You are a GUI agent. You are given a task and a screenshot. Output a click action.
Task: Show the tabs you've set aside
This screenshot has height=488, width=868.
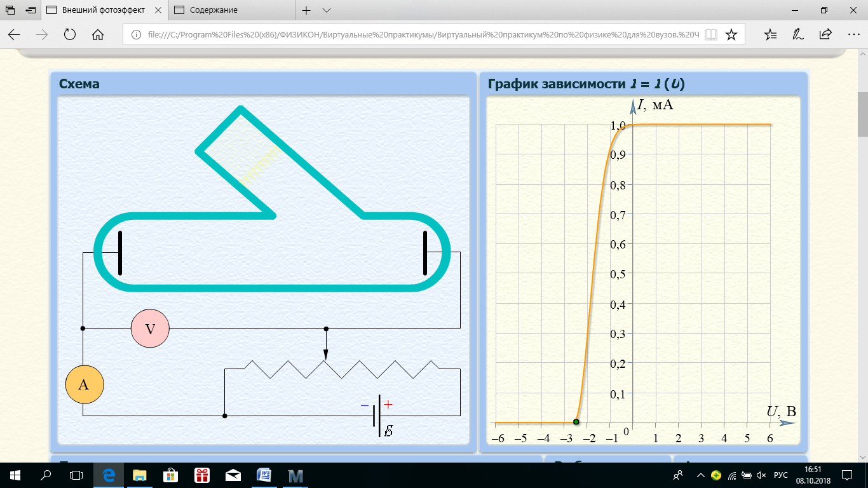(10, 10)
